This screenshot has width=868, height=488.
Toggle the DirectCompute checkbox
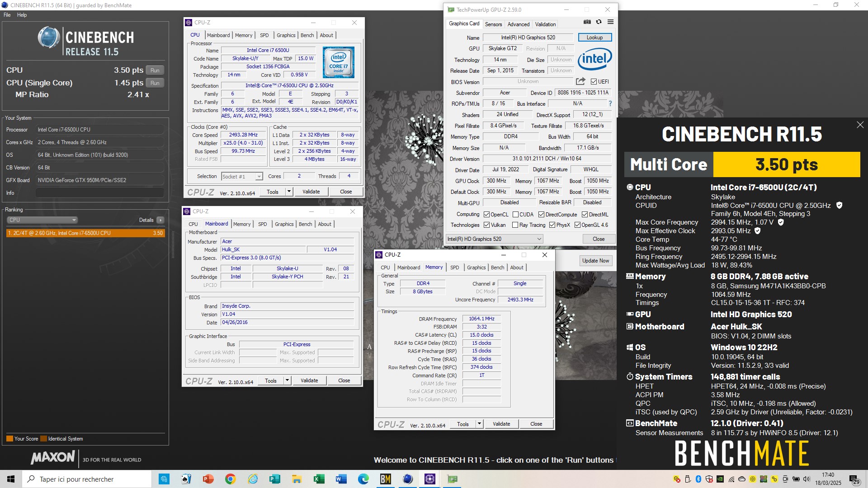click(x=541, y=215)
